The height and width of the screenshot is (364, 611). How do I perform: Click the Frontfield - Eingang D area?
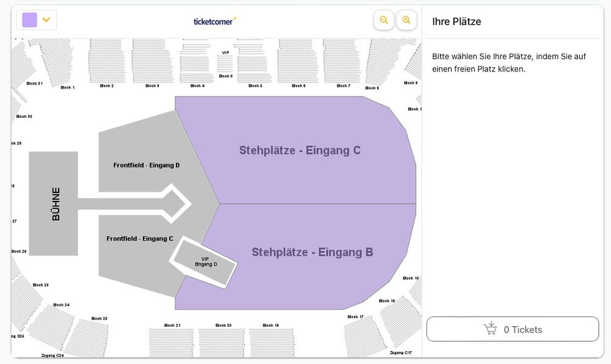coord(146,165)
